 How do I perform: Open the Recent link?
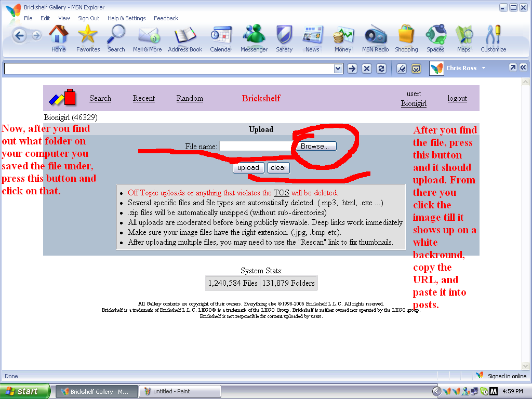coord(144,98)
